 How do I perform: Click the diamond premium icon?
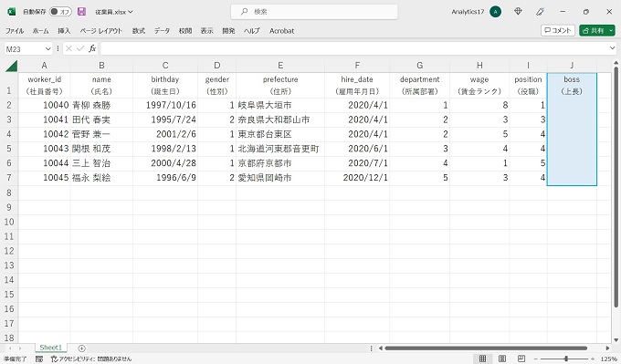point(518,12)
